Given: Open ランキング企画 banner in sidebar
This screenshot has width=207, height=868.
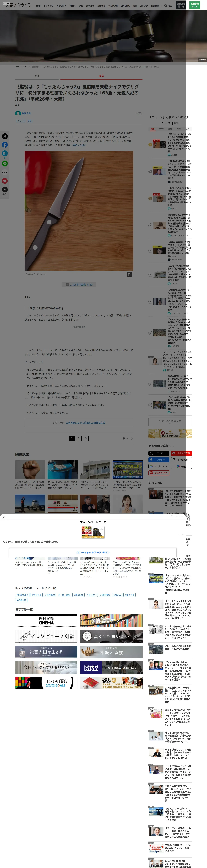Looking at the screenshot, I should point(170,434).
